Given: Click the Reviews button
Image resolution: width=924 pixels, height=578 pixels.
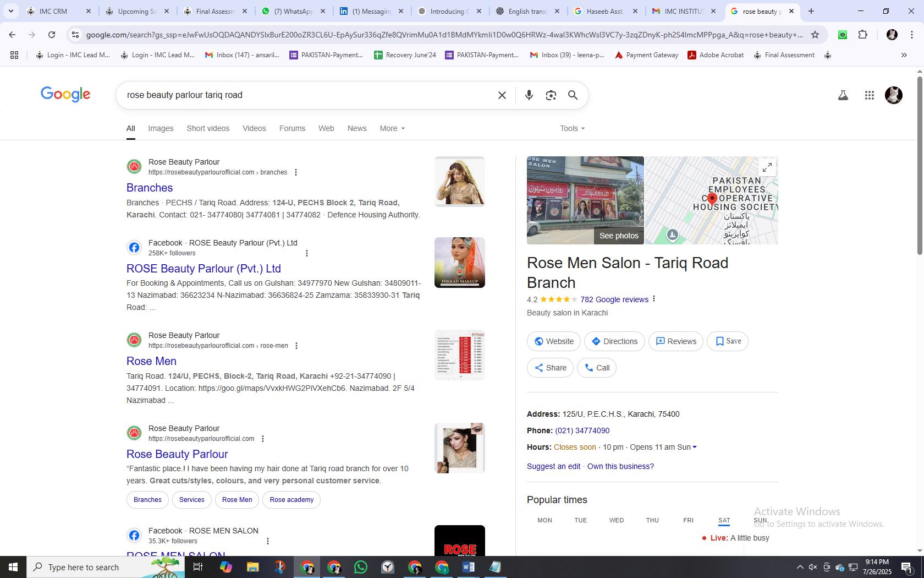Looking at the screenshot, I should pyautogui.click(x=676, y=341).
